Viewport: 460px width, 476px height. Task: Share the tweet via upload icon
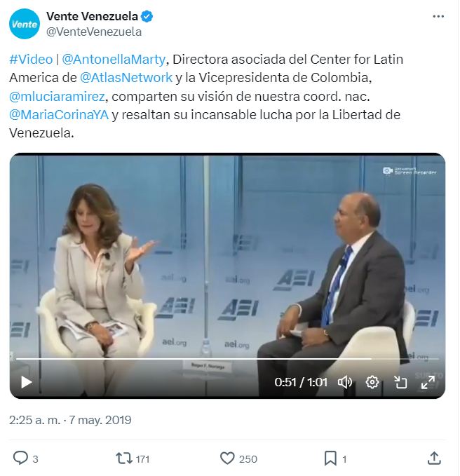(434, 458)
